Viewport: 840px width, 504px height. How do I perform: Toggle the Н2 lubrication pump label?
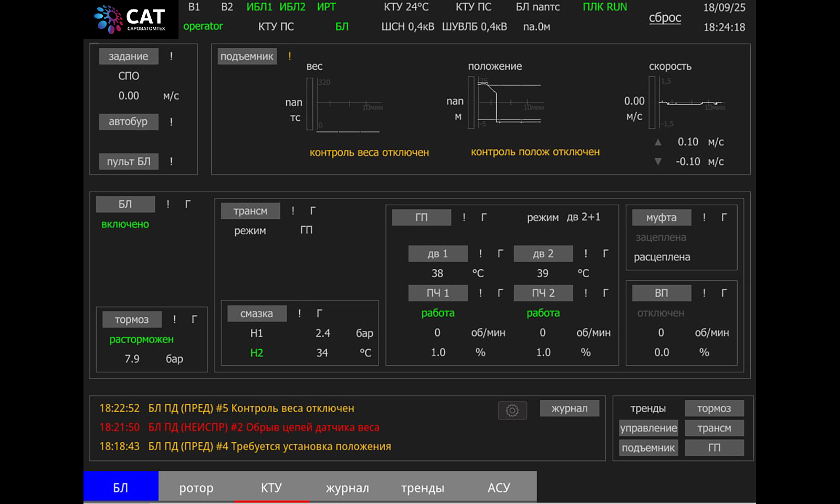coord(256,353)
